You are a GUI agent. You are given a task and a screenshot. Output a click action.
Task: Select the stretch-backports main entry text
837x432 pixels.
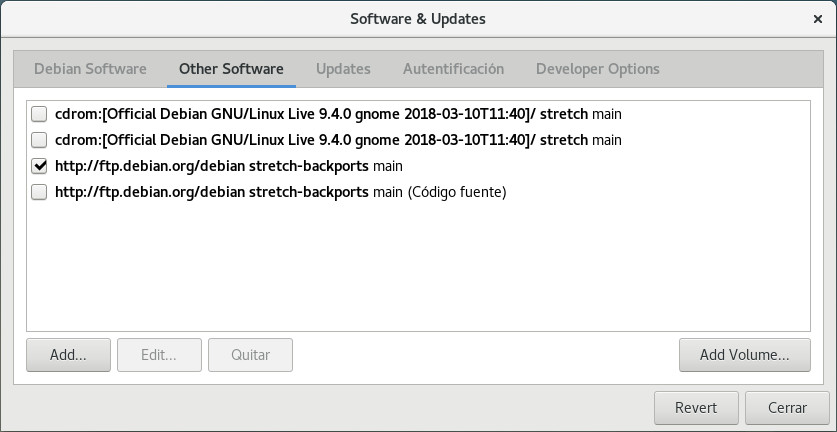[x=229, y=166]
